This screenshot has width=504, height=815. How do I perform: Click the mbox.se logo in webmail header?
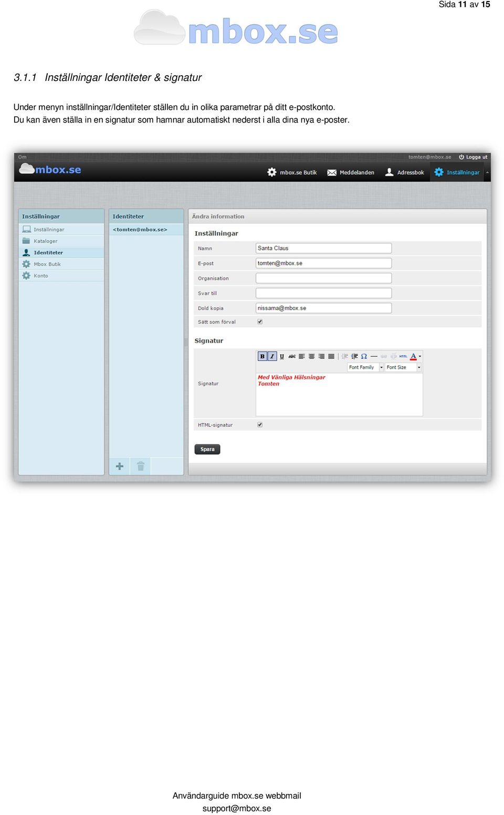click(50, 169)
